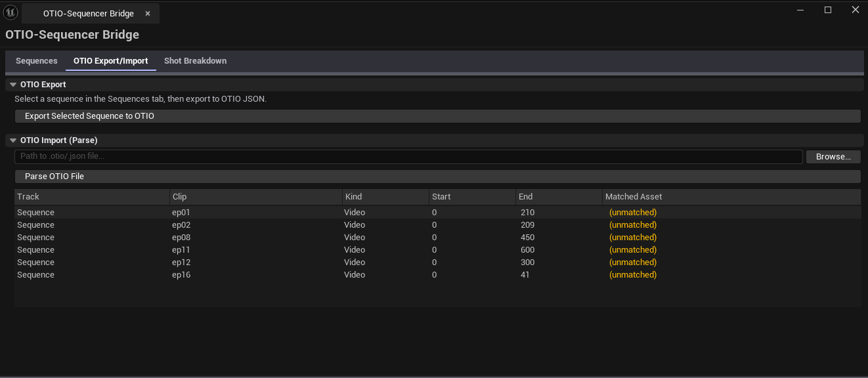
Task: Sort by the Kind column header
Action: coord(385,197)
